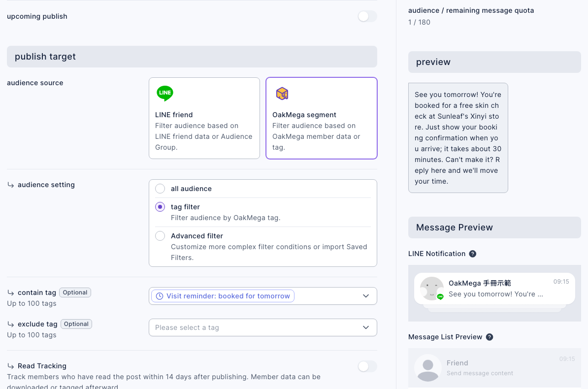This screenshot has height=389, width=588.
Task: Click the OakMega notification preview card
Action: point(494,289)
